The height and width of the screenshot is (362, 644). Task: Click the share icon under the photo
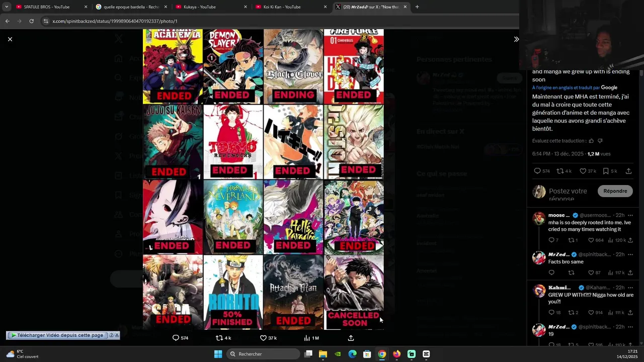click(351, 338)
